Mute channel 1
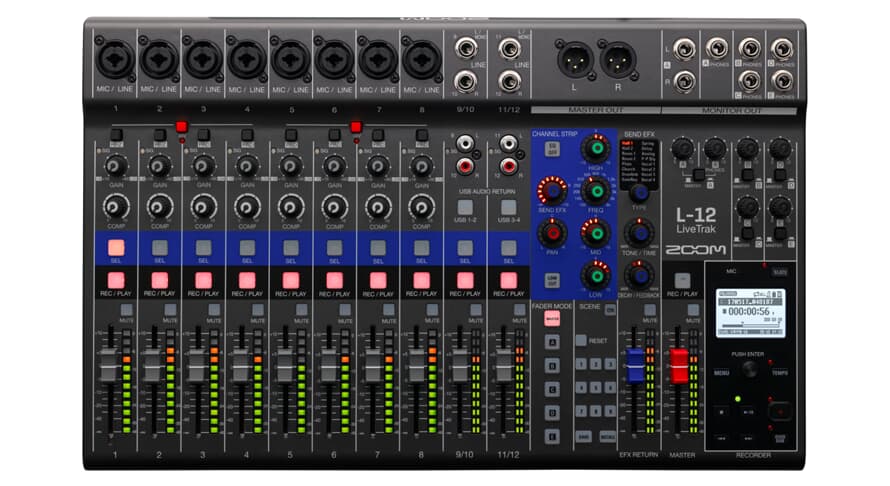Screen dimensions: 890x486 [126, 311]
